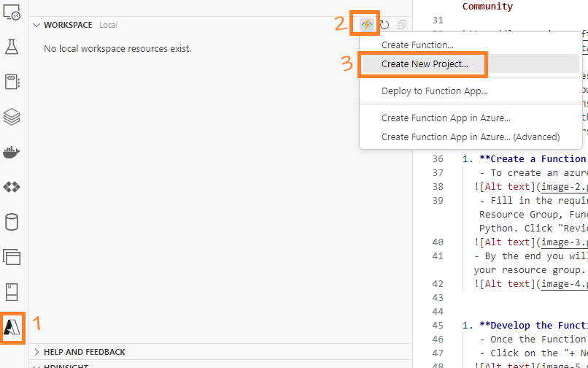Screen dimensions: 588x368
Task: Open the notebook icon in activity bar
Action: coord(12,82)
